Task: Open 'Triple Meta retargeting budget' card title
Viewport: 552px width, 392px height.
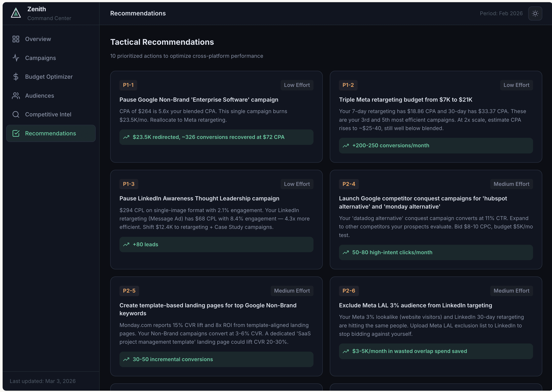Action: (x=405, y=100)
